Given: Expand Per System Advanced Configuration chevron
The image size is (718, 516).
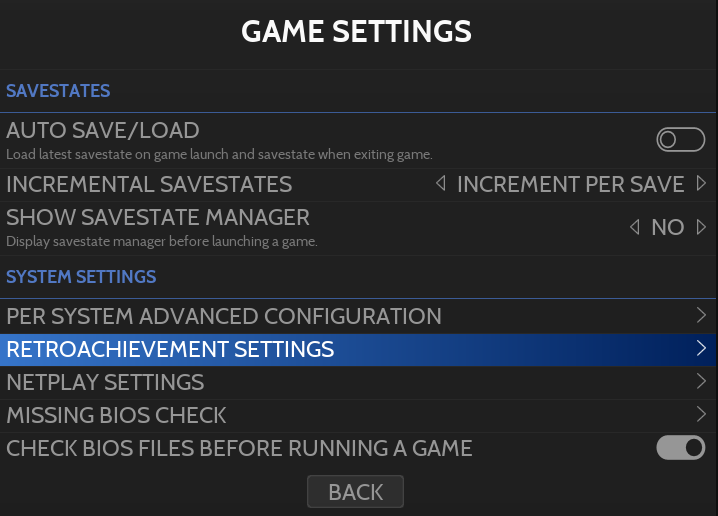Looking at the screenshot, I should tap(701, 316).
